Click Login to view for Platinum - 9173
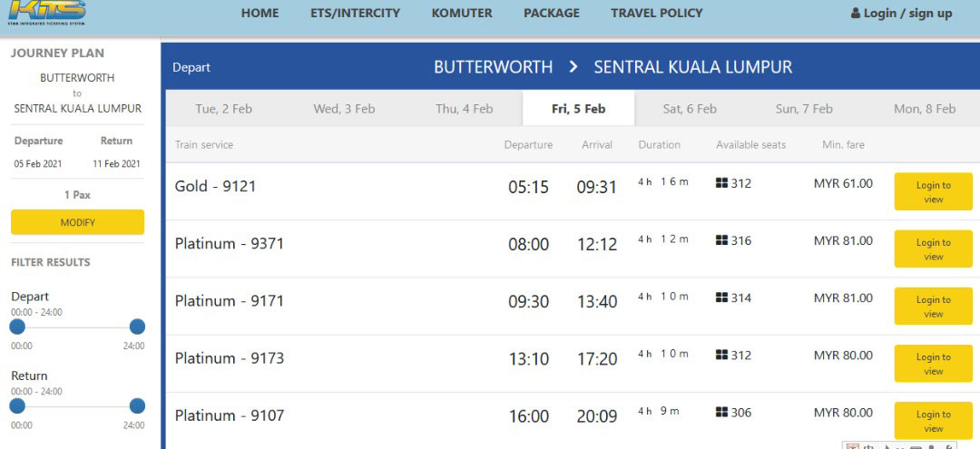Image resolution: width=980 pixels, height=449 pixels. [933, 364]
